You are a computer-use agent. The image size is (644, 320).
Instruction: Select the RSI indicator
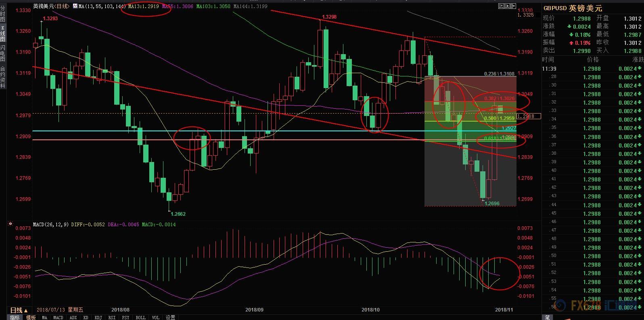(111, 317)
